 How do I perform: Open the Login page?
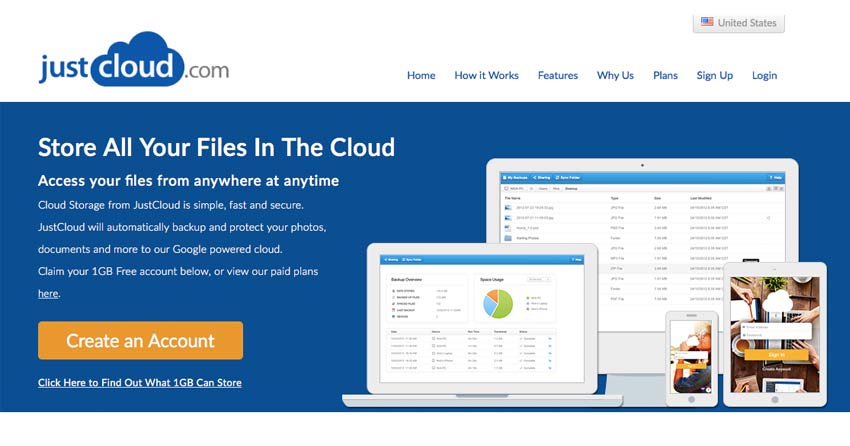[x=764, y=75]
